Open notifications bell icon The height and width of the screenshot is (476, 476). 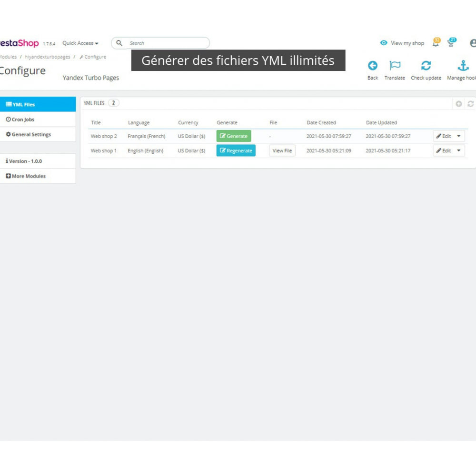[436, 43]
